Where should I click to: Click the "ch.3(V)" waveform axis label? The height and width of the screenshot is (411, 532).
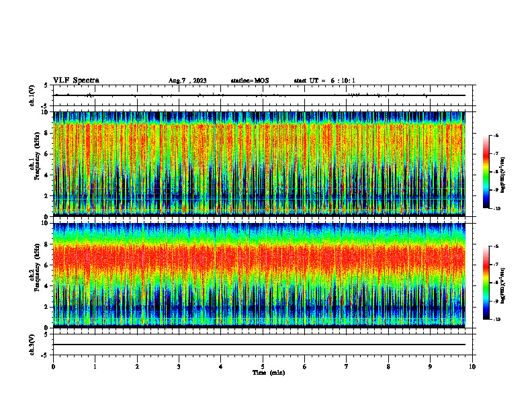32,345
